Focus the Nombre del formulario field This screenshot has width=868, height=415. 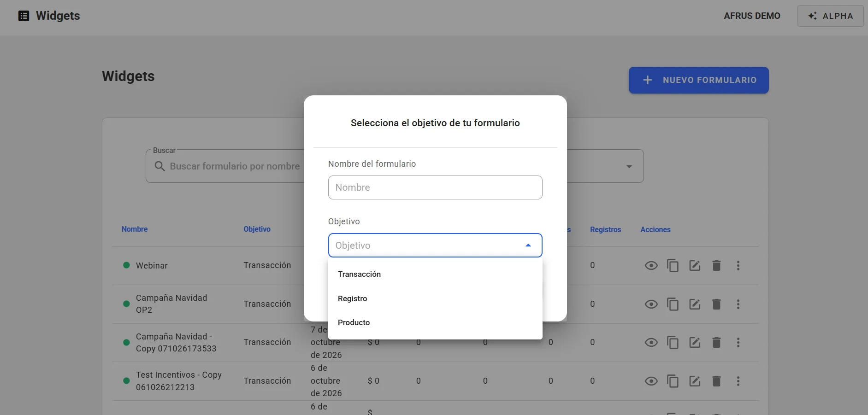(x=435, y=187)
